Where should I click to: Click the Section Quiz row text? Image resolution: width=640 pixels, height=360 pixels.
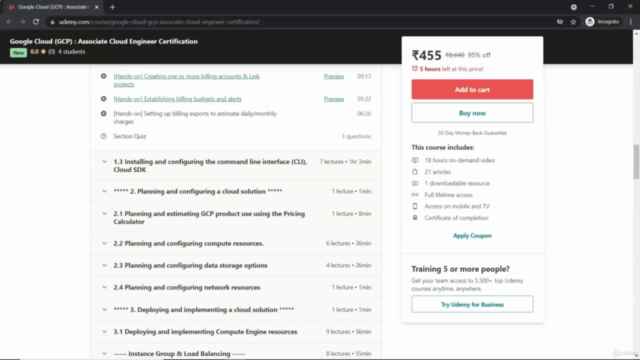click(x=129, y=136)
